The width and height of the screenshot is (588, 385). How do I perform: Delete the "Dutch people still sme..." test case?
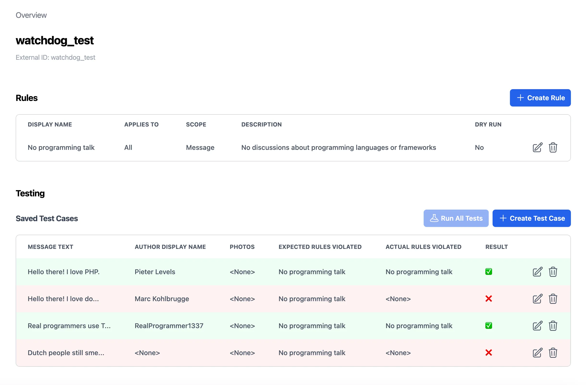coord(553,353)
